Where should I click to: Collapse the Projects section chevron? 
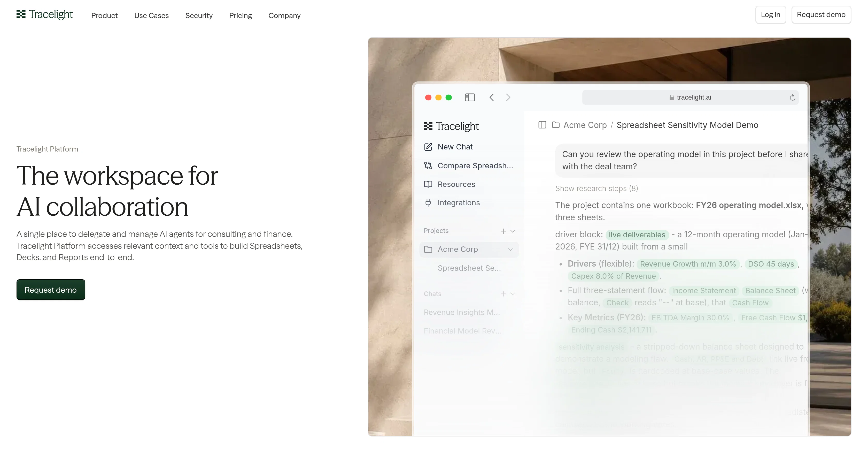[513, 231]
